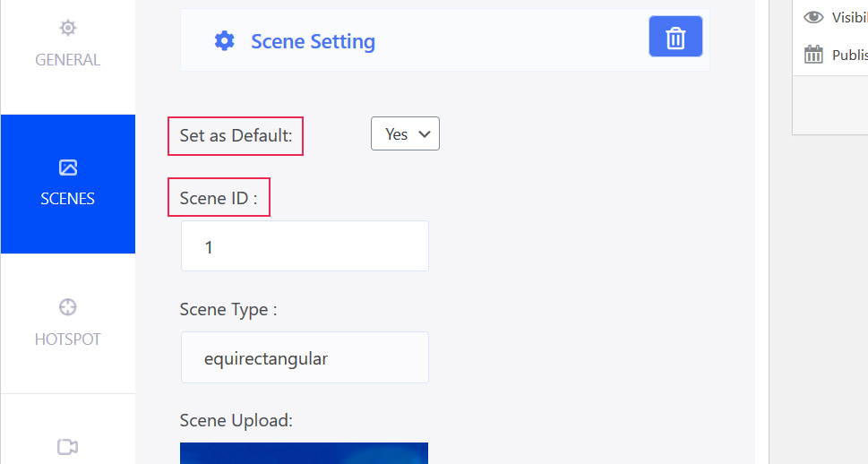Click the General tab sun icon
This screenshot has height=464, width=868.
point(67,28)
